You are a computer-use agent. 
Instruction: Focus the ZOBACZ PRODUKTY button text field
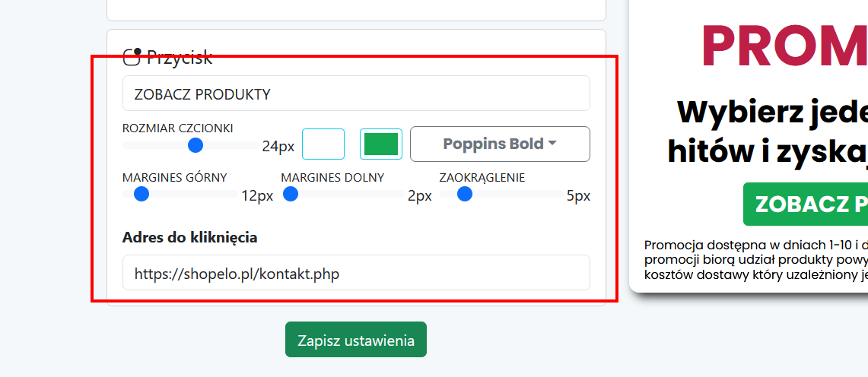pos(356,93)
